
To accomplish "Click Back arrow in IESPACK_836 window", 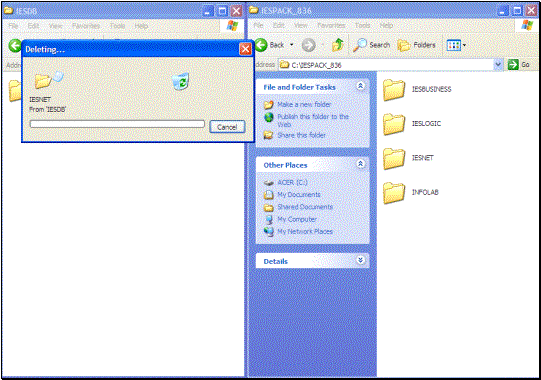I will (x=262, y=45).
